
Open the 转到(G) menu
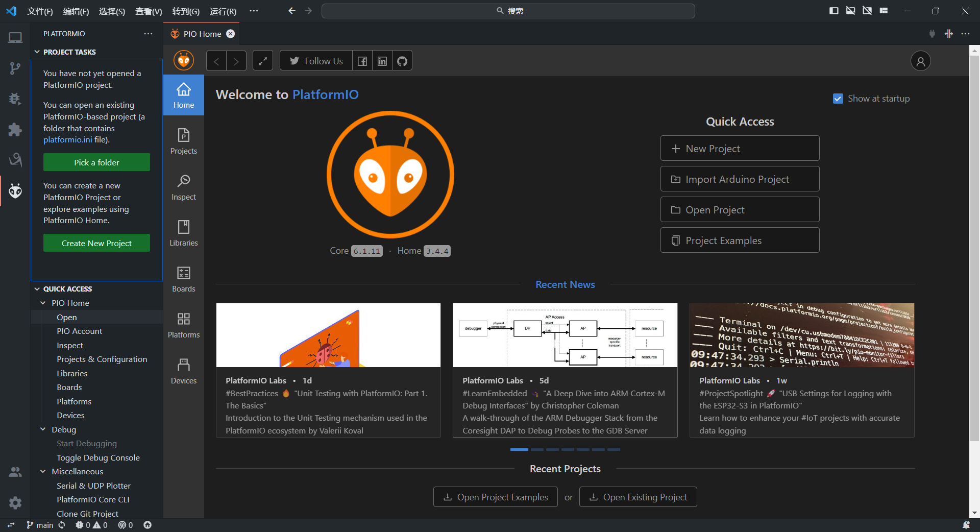tap(186, 11)
